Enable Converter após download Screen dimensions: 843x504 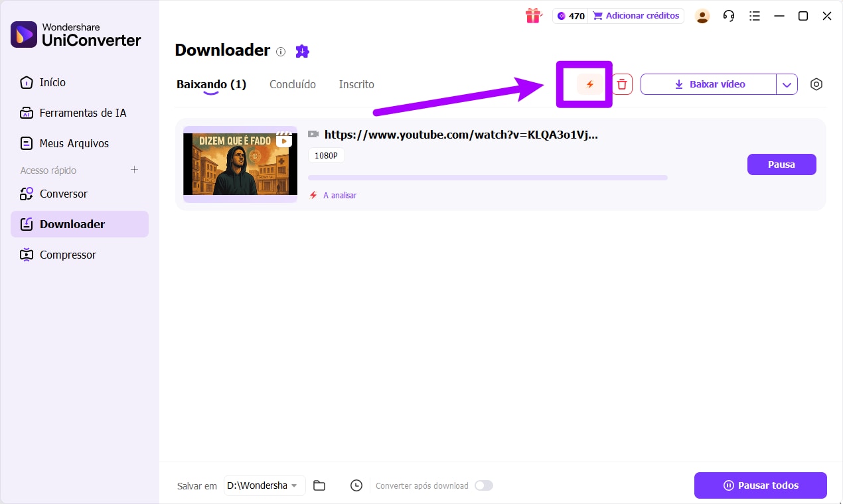484,485
